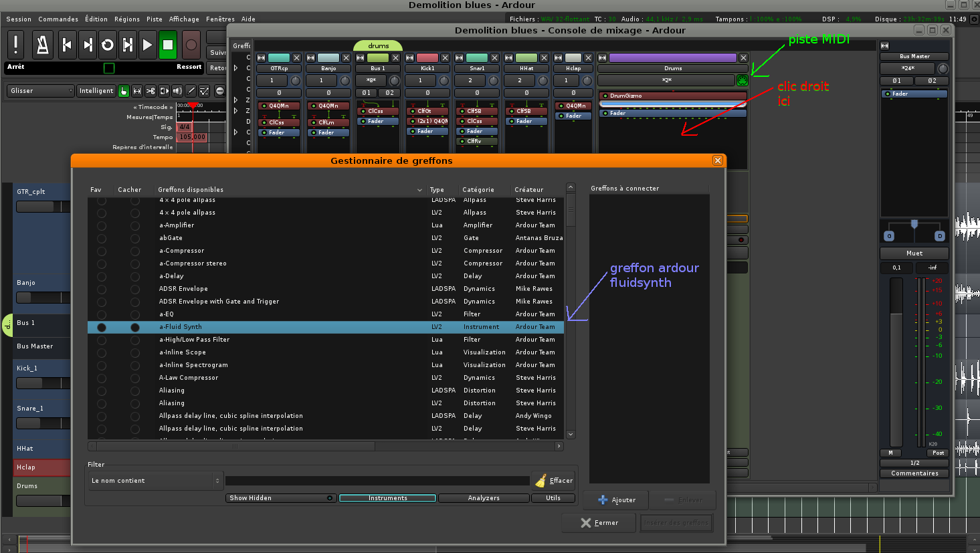Toggle Show Hidden plugins filter
The image size is (980, 553).
281,498
